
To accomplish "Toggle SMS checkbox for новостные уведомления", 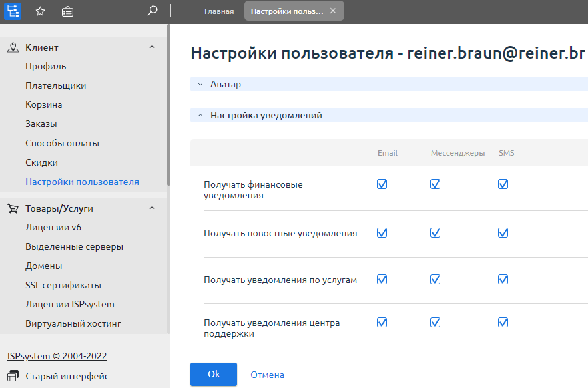I will pos(503,233).
